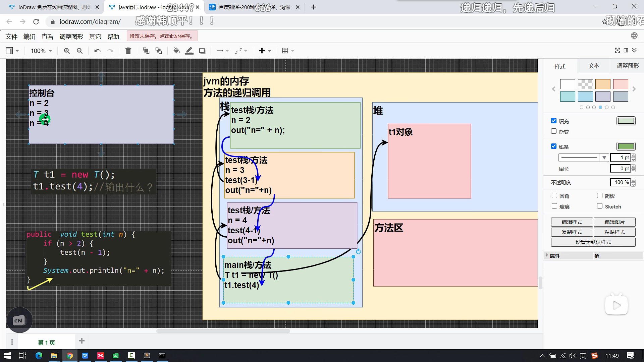The width and height of the screenshot is (644, 362).
Task: Click the zoom out magnifier icon
Action: (79, 51)
